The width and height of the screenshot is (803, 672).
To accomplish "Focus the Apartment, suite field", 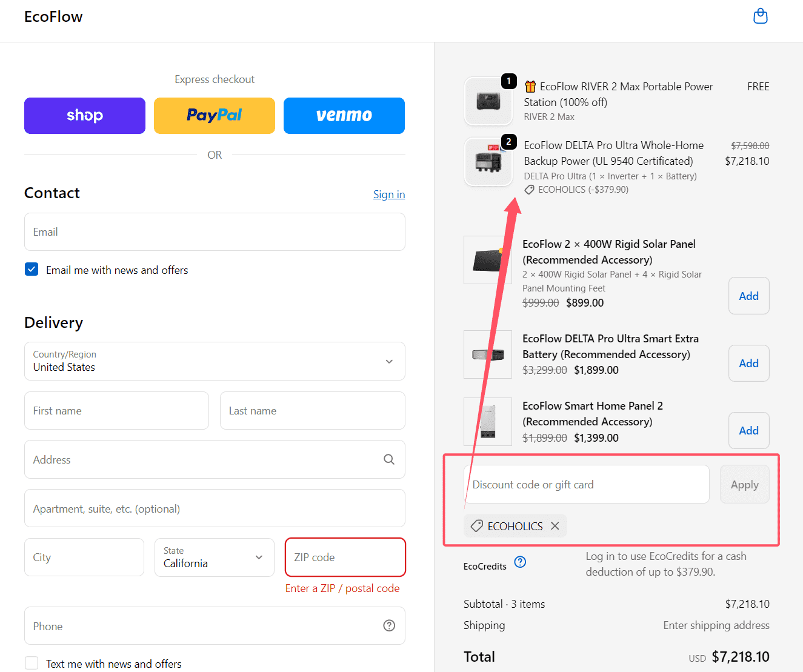I will 215,508.
